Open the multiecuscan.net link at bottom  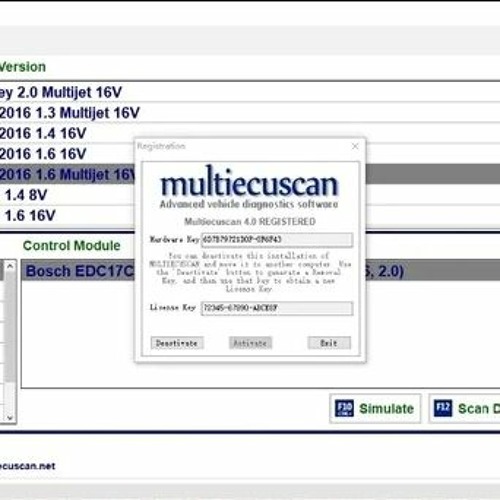click(x=27, y=466)
